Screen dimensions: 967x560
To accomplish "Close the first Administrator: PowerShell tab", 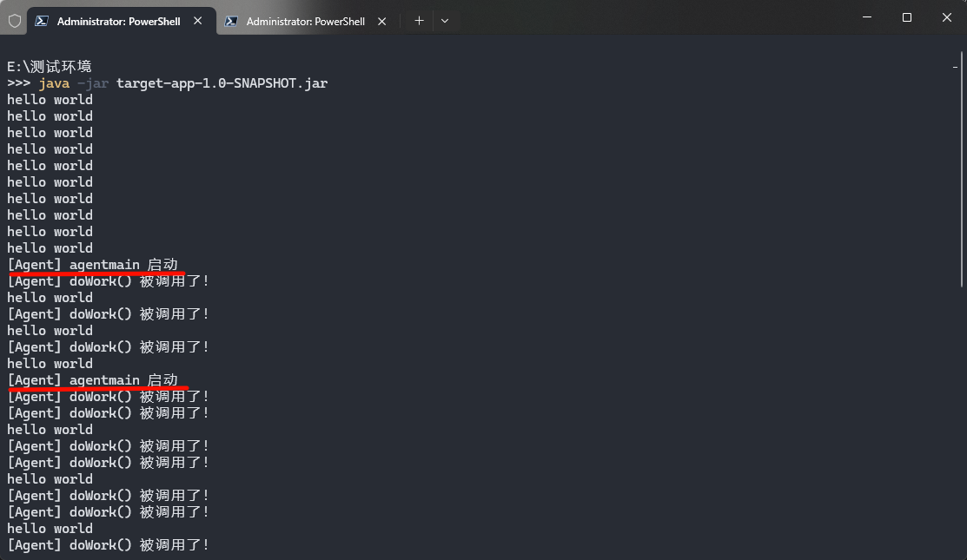I will pos(198,21).
